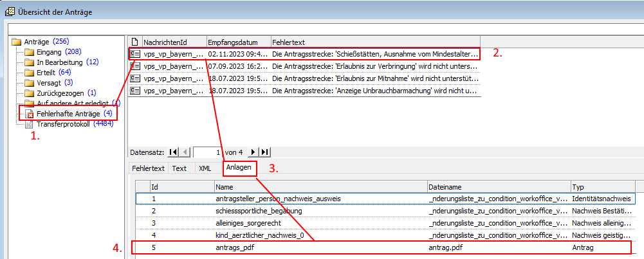Open the Zurückgezogen folder icon
This screenshot has height=259, width=644.
29,93
